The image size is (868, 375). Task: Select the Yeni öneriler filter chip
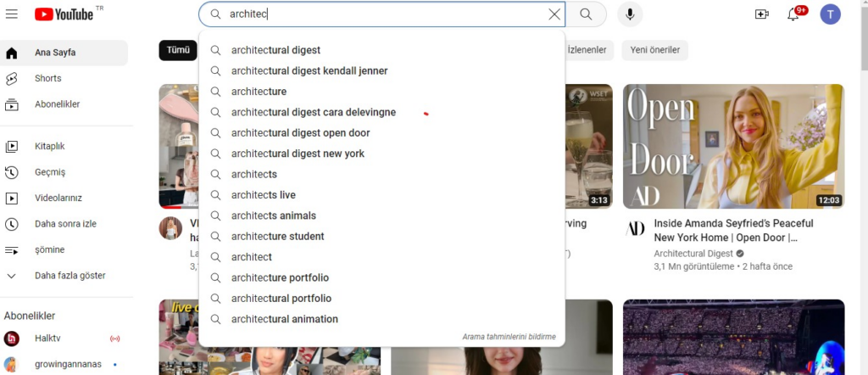point(655,50)
